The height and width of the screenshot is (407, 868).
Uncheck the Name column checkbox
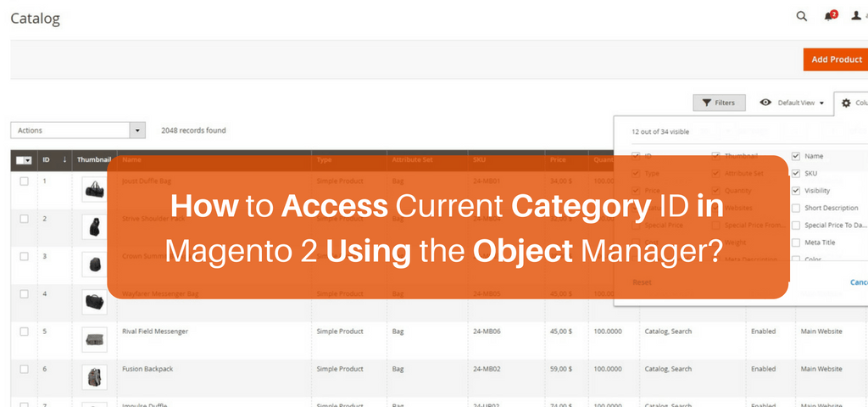tap(795, 156)
